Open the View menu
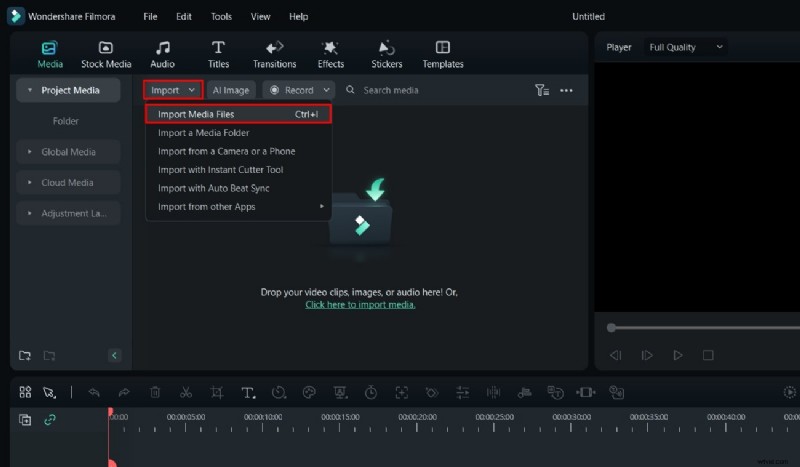This screenshot has width=800, height=467. click(x=260, y=16)
